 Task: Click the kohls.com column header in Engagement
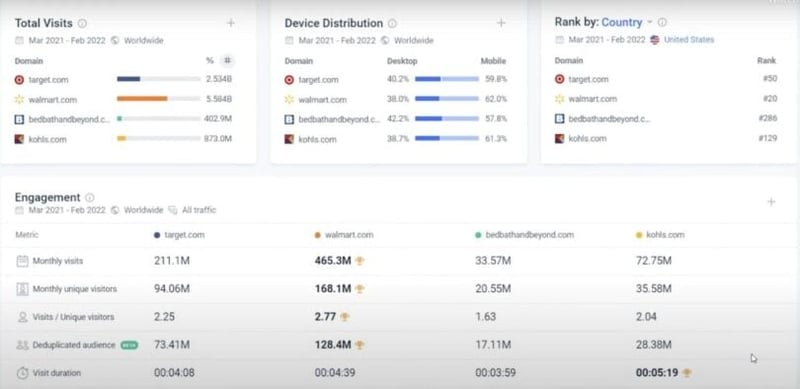(660, 235)
